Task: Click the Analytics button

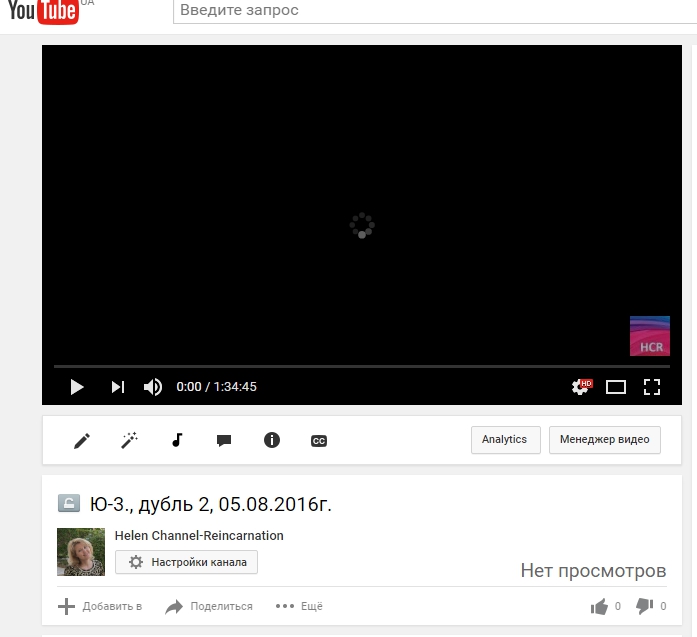Action: pyautogui.click(x=505, y=440)
